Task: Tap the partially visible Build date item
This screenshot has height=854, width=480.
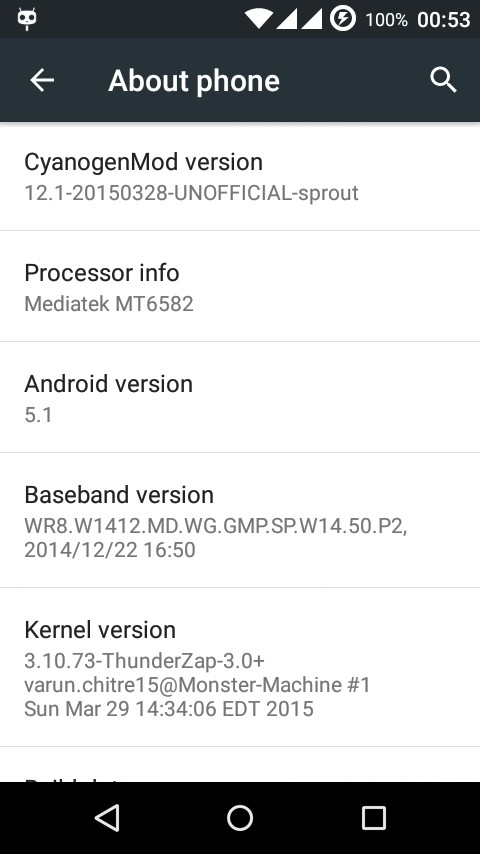Action: pos(240,765)
